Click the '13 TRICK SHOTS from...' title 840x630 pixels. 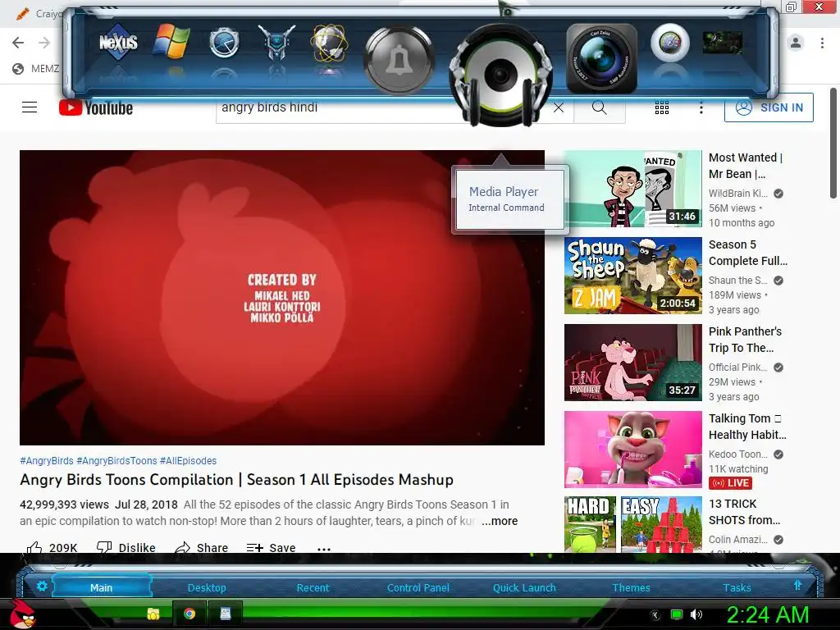[744, 512]
